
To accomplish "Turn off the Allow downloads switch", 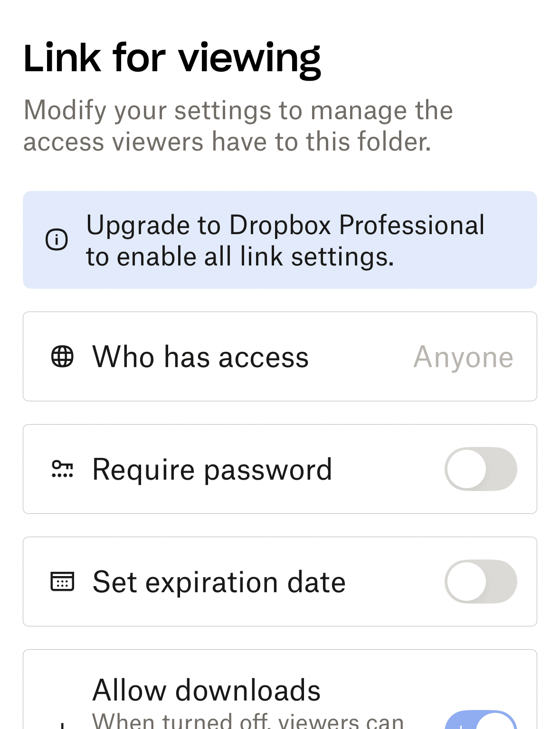I will pos(480,722).
